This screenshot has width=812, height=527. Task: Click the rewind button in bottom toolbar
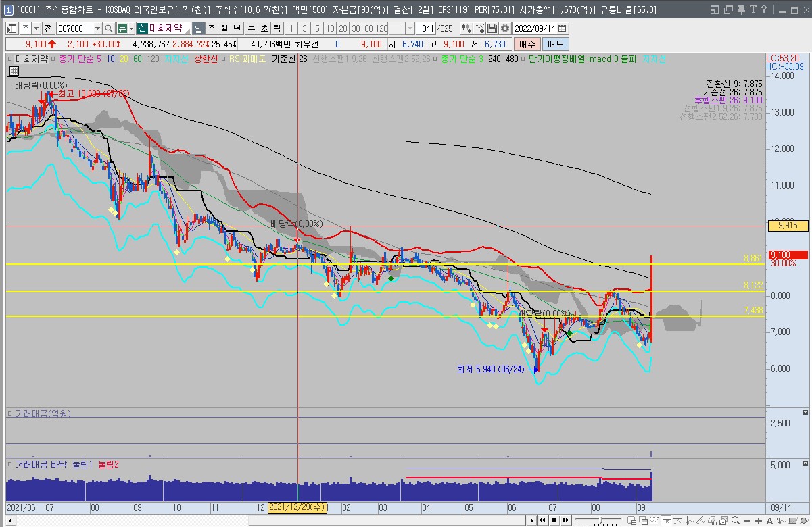[542, 520]
